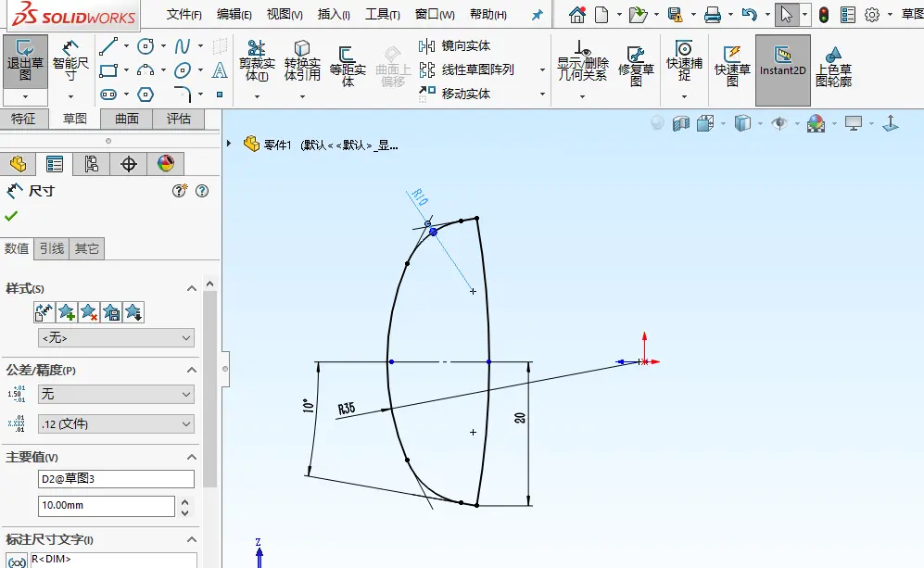Select the Smart Dimension (智能尺寸) tool
924x568 pixels.
click(70, 61)
